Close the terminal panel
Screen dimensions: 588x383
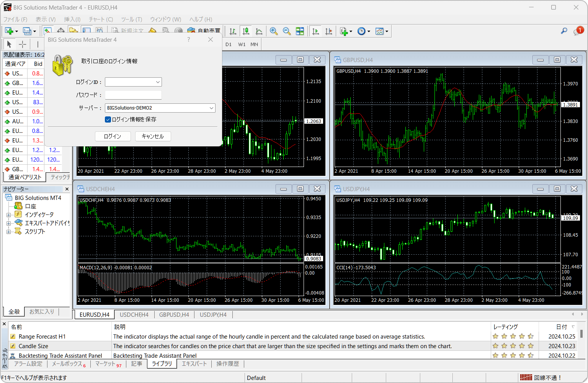click(x=4, y=324)
